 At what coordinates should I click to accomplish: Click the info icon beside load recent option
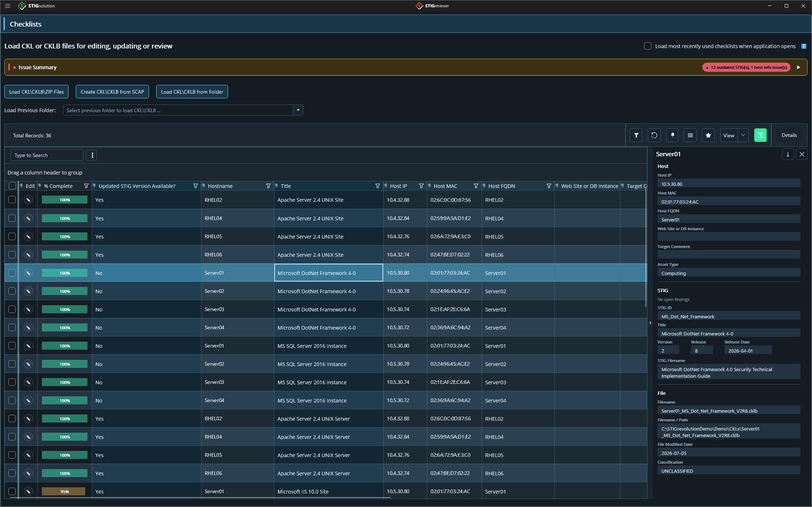coord(804,46)
